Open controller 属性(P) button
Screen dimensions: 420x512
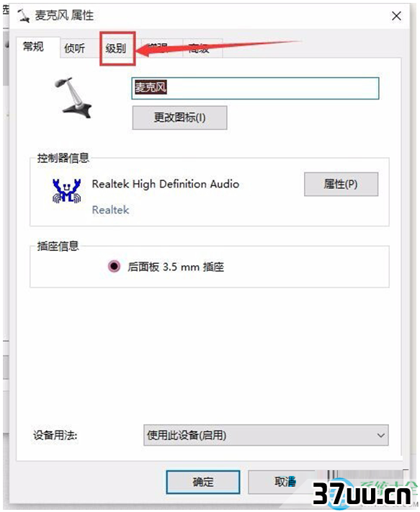pos(341,184)
